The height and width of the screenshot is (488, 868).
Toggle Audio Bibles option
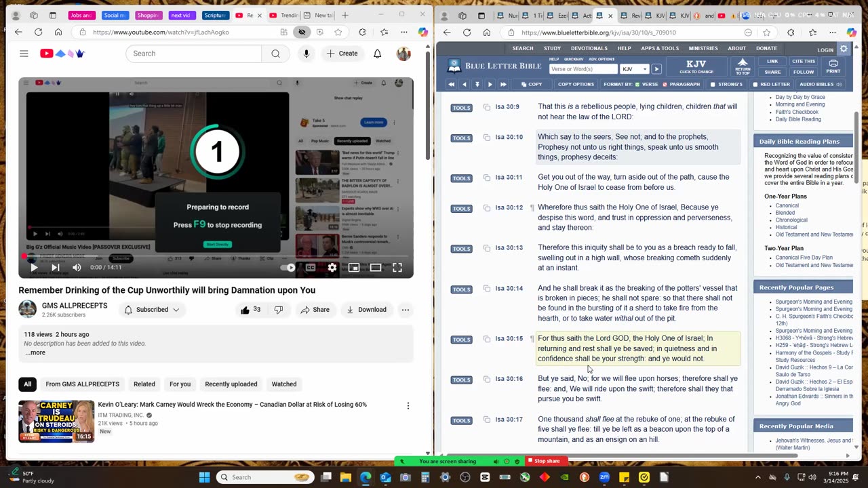821,85
